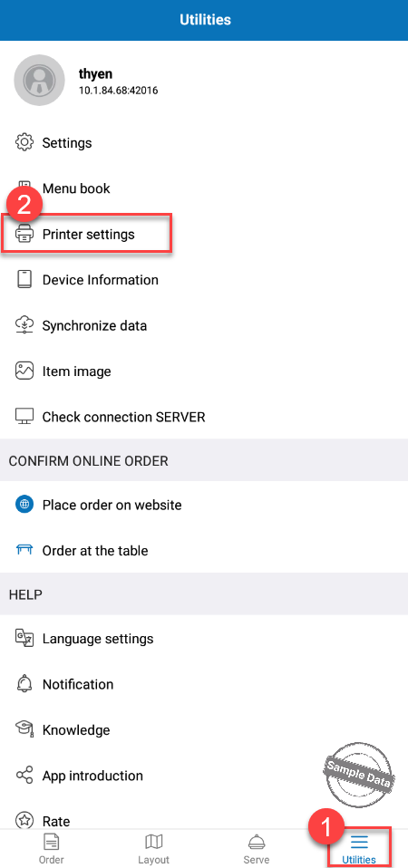
Task: Open the Menu book entry
Action: (76, 188)
